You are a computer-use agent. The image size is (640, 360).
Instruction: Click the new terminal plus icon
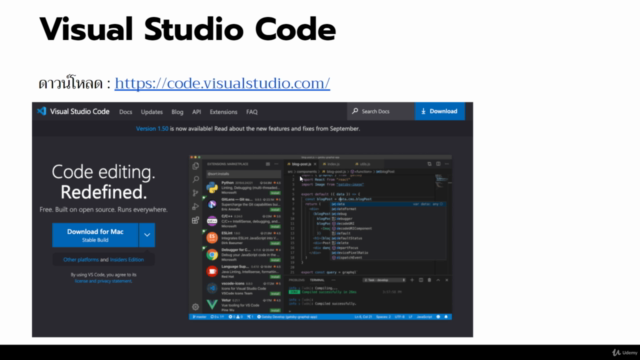(412, 280)
